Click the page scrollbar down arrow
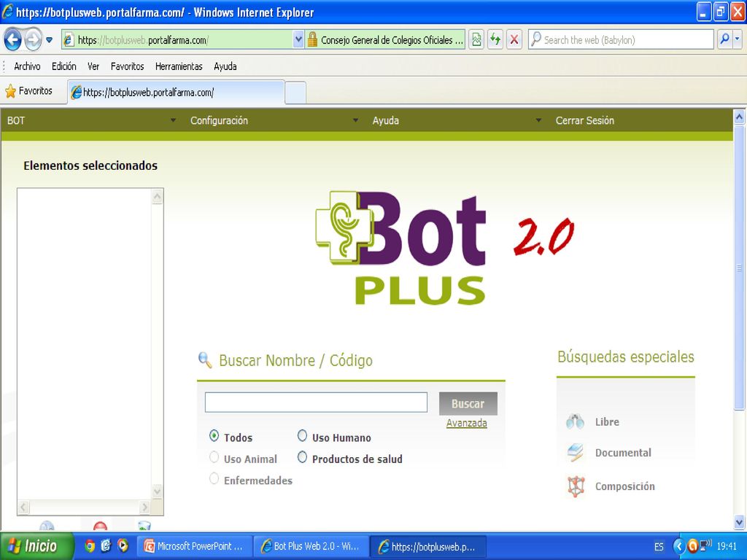Viewport: 747px width, 560px height. [x=740, y=522]
